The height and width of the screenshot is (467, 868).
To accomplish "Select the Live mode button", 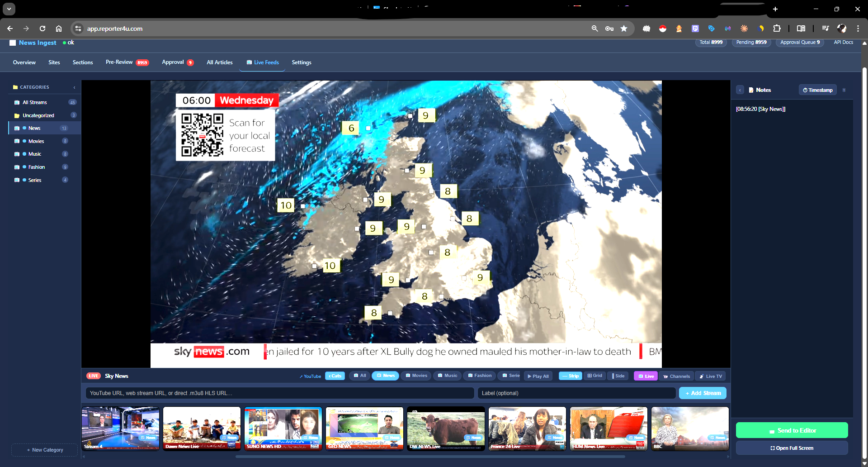I will point(646,376).
